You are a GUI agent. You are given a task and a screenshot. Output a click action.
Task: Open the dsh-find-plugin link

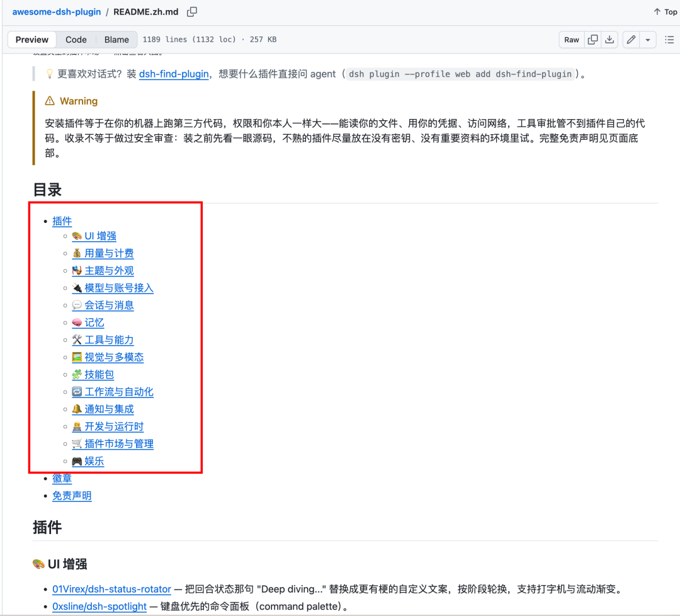(174, 74)
